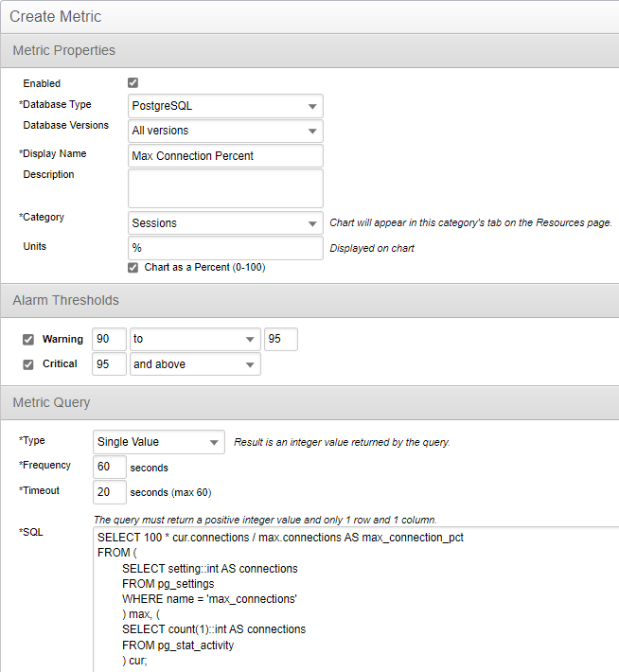
Task: Click the Units input field
Action: 225,248
